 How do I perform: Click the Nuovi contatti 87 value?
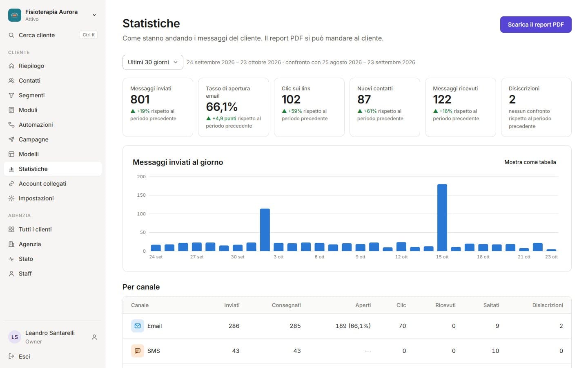click(x=364, y=99)
